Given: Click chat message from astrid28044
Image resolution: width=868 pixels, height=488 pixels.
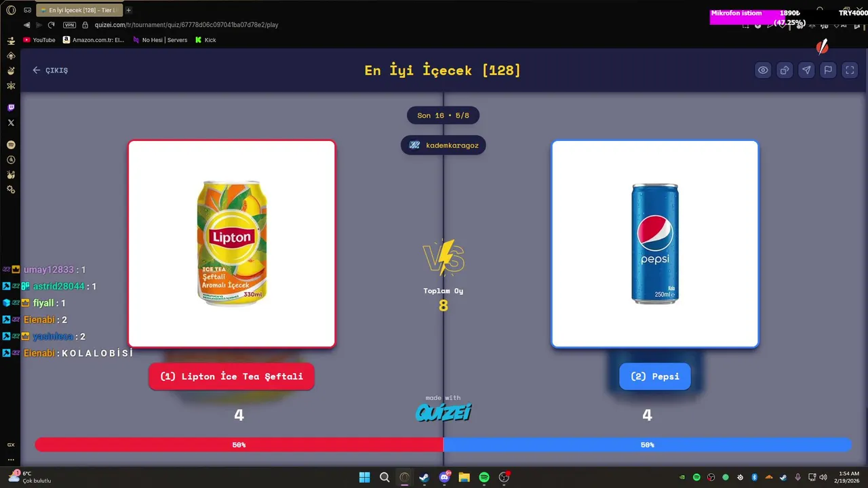Looking at the screenshot, I should pyautogui.click(x=50, y=286).
